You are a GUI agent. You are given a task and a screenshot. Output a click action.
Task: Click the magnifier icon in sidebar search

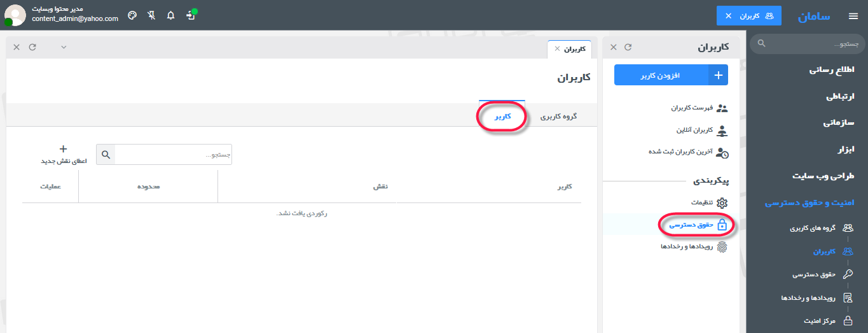pyautogui.click(x=762, y=44)
